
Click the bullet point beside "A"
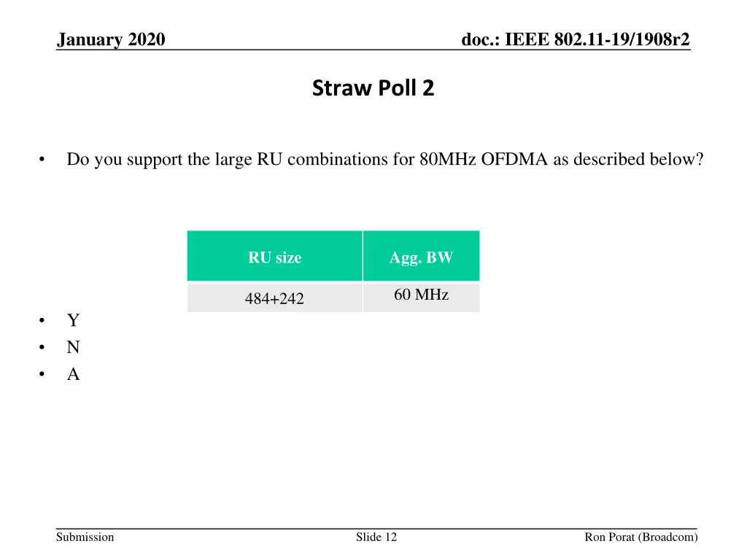(44, 376)
